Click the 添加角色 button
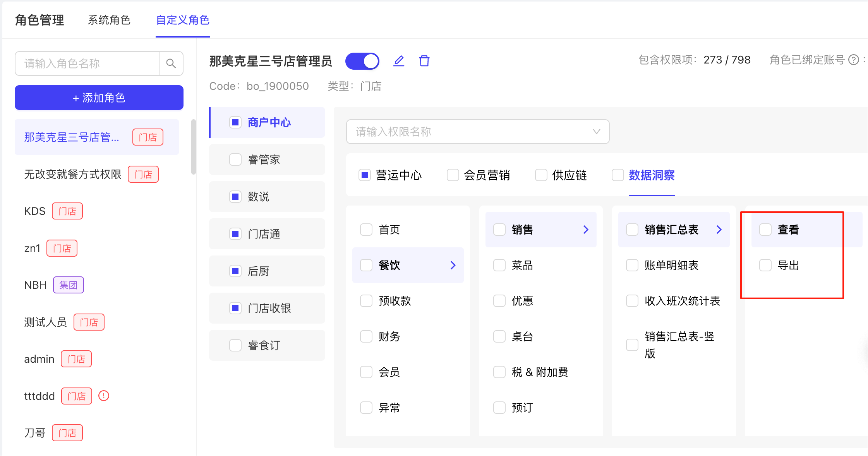The width and height of the screenshot is (868, 456). pos(99,98)
